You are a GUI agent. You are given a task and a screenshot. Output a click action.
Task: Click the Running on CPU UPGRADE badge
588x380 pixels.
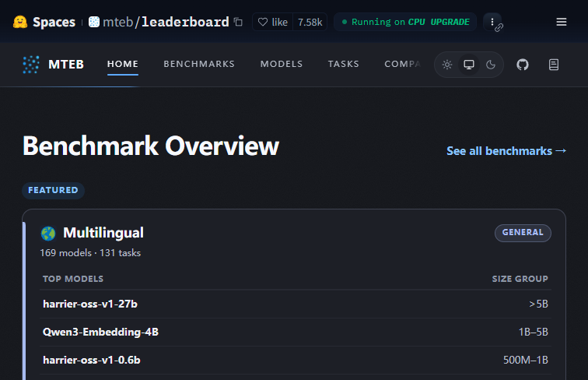click(x=405, y=22)
